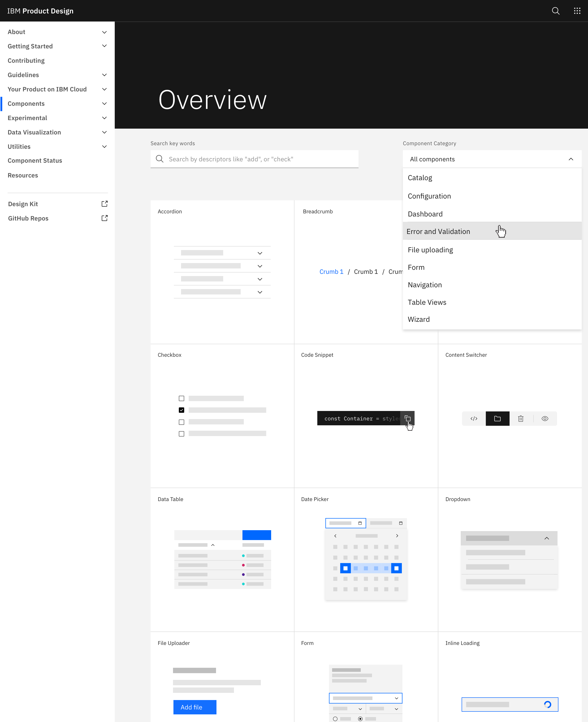Uncheck the checked checkbox in Checkbox demo
The height and width of the screenshot is (722, 588).
click(182, 410)
